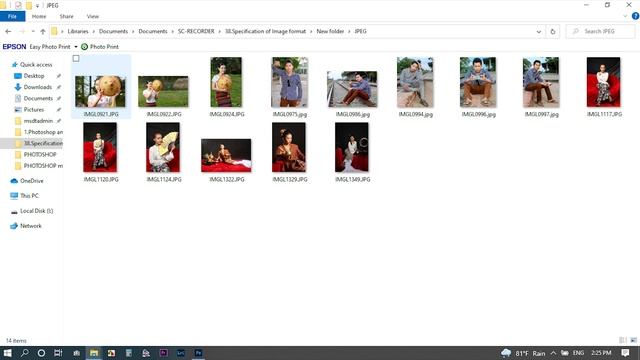
Task: Open the recent locations dropdown arrow
Action: click(33, 31)
